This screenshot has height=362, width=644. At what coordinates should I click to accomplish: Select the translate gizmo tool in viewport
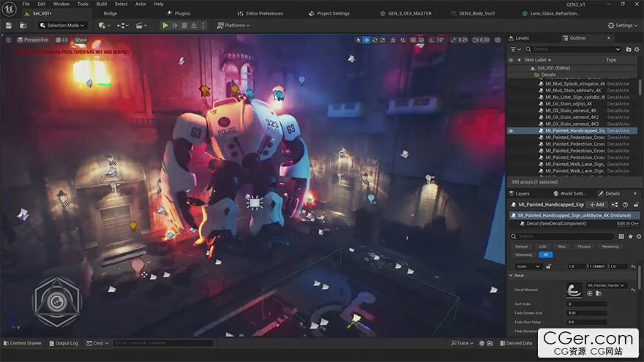(x=367, y=39)
